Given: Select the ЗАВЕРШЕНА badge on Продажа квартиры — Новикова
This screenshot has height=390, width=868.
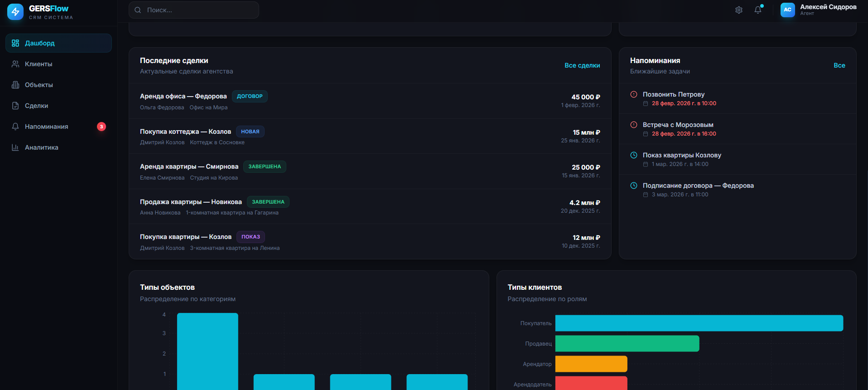Looking at the screenshot, I should [268, 202].
